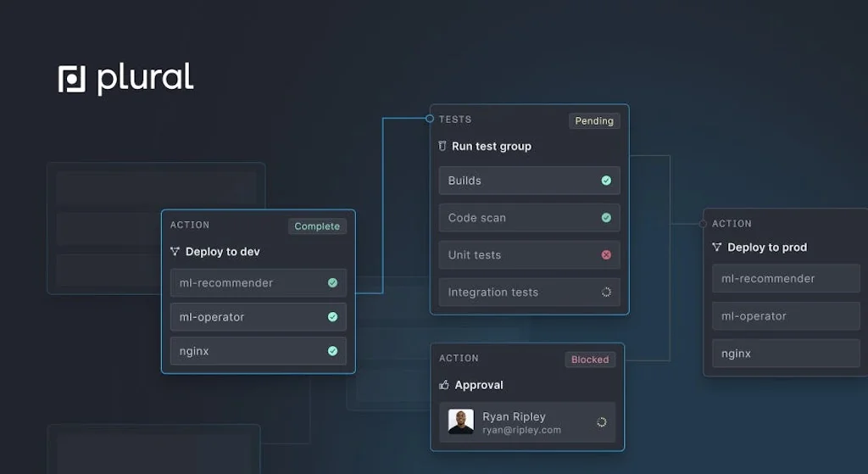Screen dimensions: 868x474
Task: Click the Builds success check icon
Action: point(606,181)
